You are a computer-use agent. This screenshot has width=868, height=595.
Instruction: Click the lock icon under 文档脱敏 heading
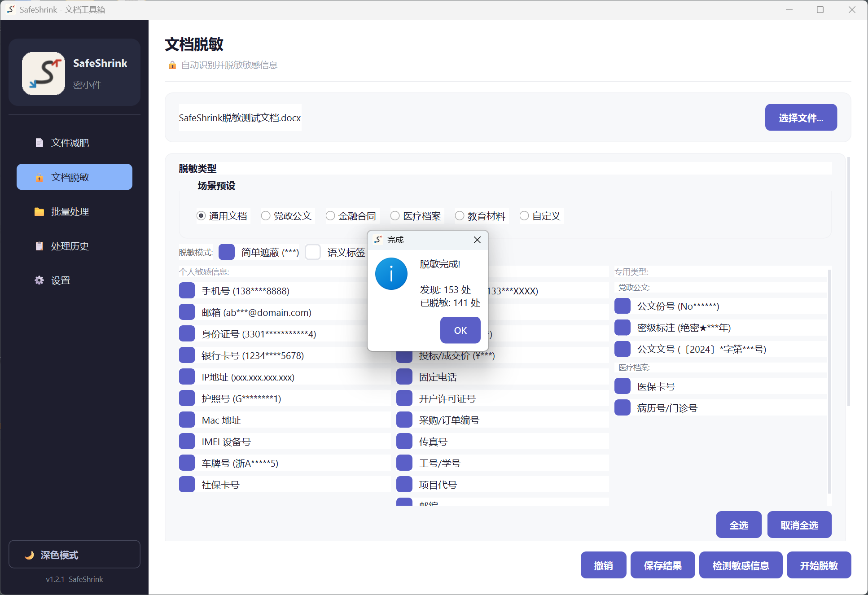click(172, 66)
